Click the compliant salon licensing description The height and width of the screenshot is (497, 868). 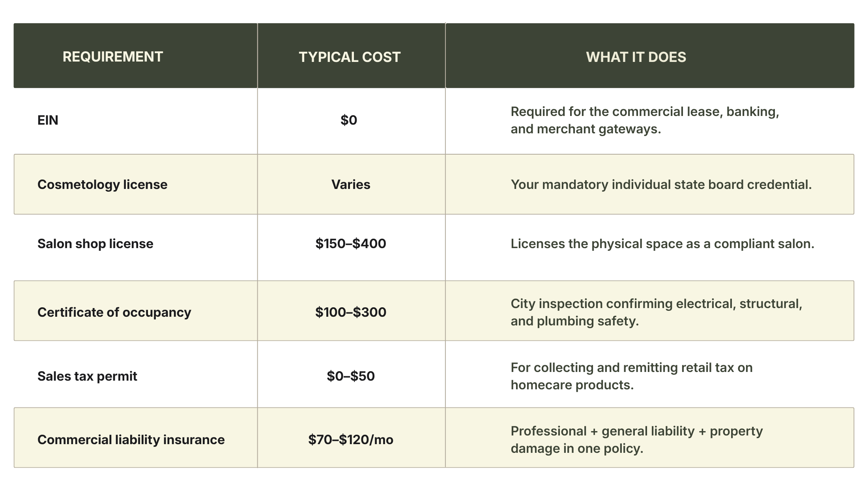point(662,244)
